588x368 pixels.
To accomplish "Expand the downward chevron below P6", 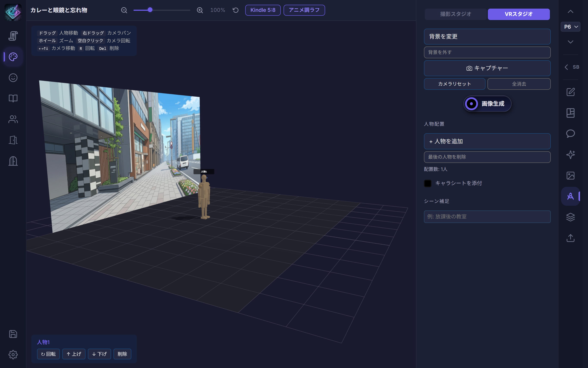I will pos(571,42).
